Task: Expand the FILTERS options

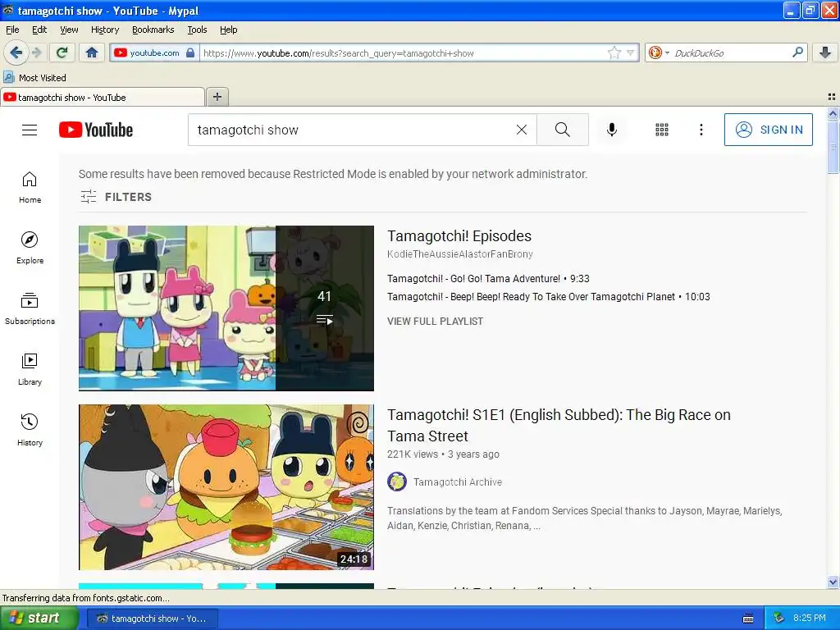Action: click(116, 197)
